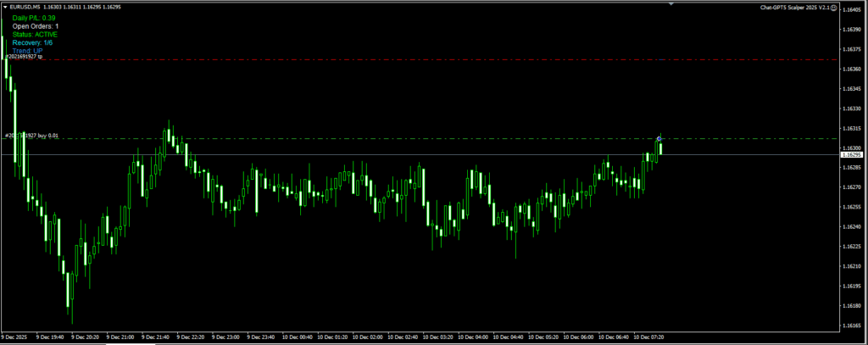The width and height of the screenshot is (868, 345).
Task: Click the Recovery: 1/6 label
Action: (32, 42)
